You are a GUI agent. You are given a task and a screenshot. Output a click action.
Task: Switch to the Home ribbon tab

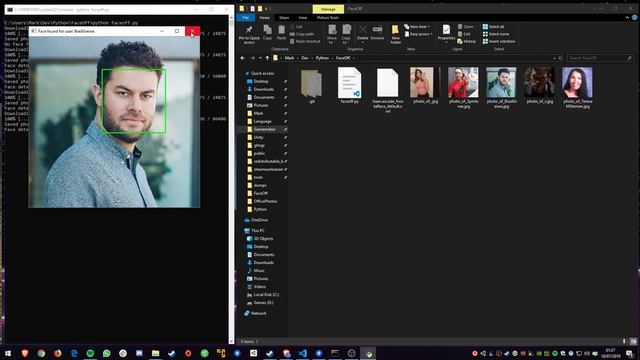[264, 18]
